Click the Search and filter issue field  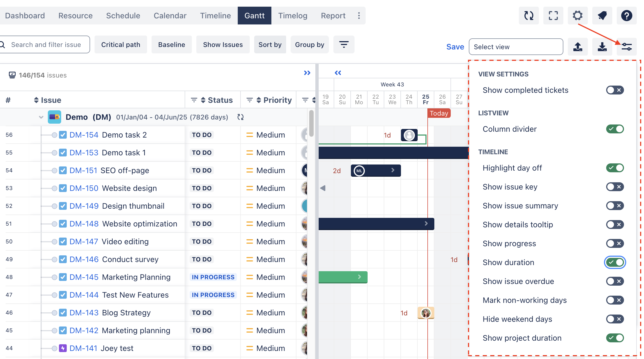tap(44, 44)
